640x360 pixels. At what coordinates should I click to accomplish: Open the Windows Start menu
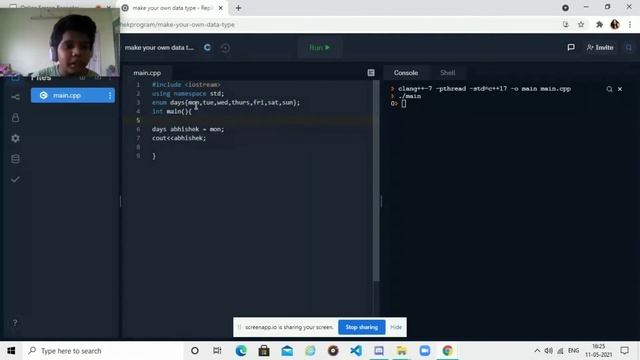coord(11,351)
